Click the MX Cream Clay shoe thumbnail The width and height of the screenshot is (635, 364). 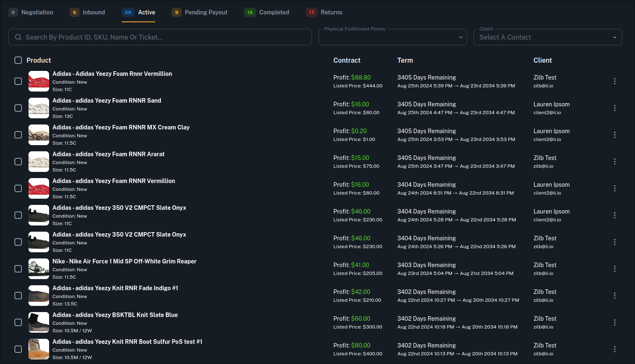coord(39,135)
